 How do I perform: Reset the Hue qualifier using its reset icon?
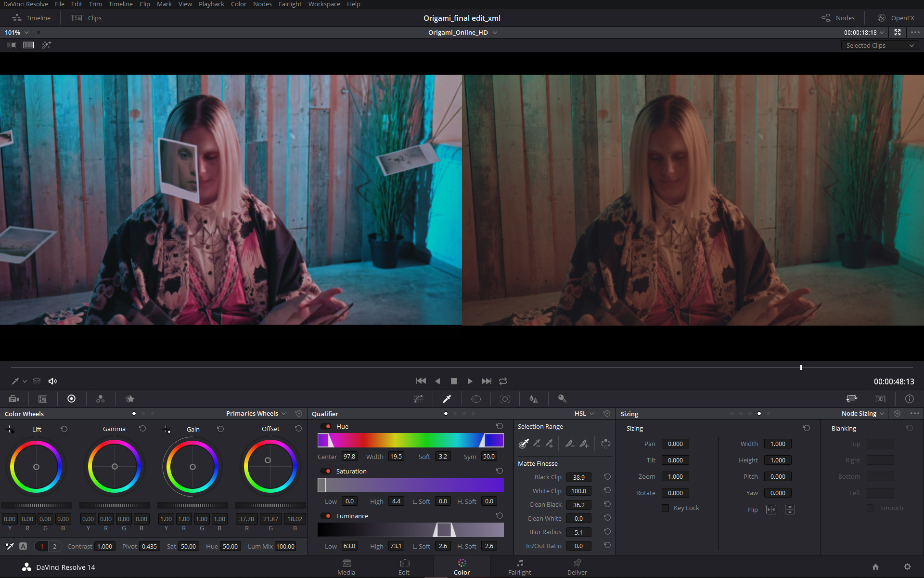499,426
